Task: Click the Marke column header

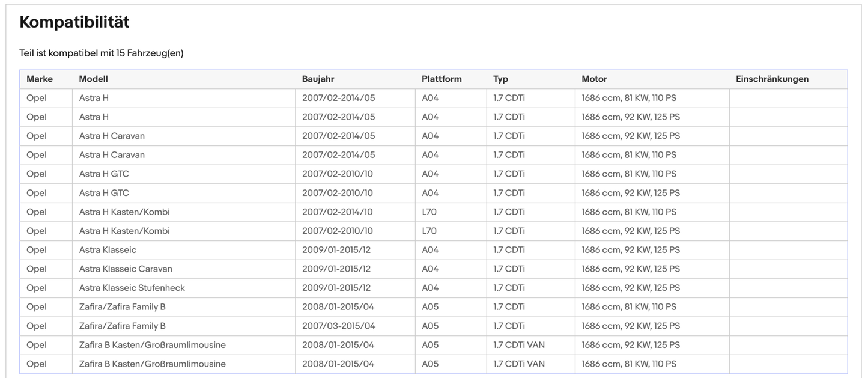Action: [40, 79]
